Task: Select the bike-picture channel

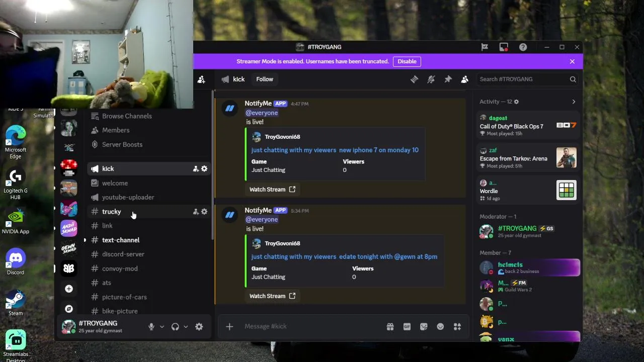Action: coord(148,311)
